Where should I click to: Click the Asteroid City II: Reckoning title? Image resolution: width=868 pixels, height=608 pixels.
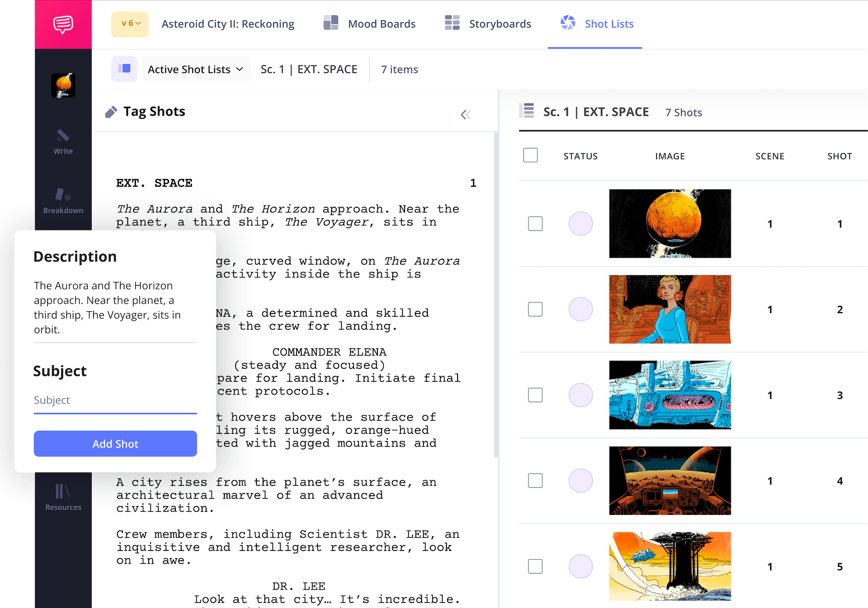[x=228, y=24]
